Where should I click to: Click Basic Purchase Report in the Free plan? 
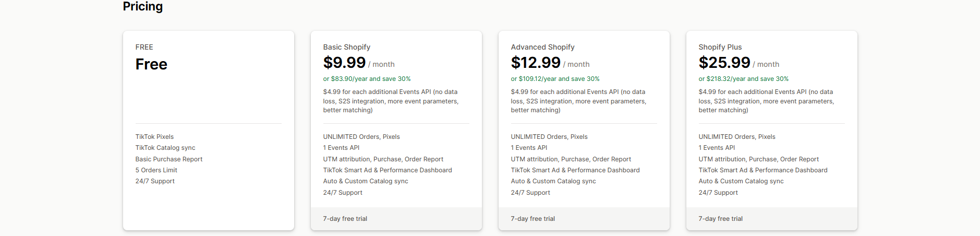[x=168, y=159]
